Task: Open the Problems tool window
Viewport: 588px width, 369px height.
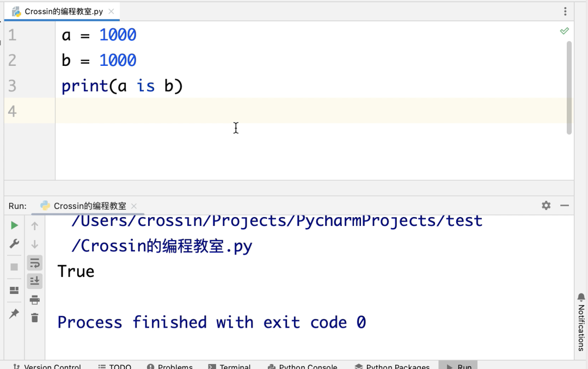Action: coord(169,366)
